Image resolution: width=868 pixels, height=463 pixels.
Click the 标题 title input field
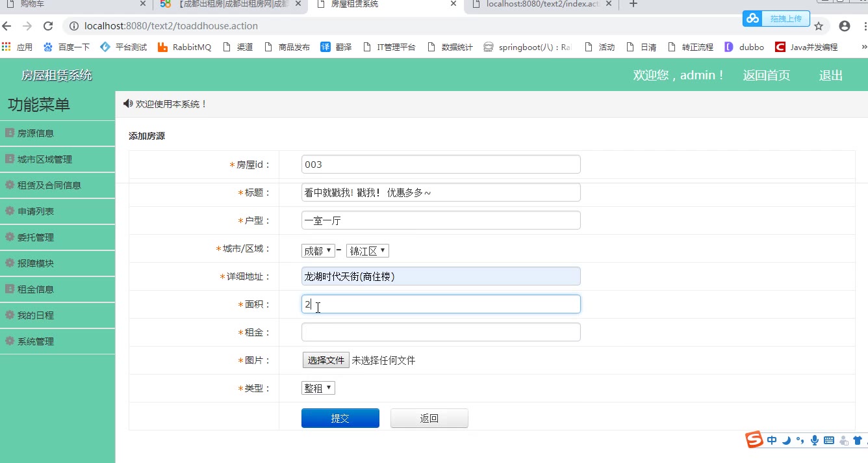[441, 192]
